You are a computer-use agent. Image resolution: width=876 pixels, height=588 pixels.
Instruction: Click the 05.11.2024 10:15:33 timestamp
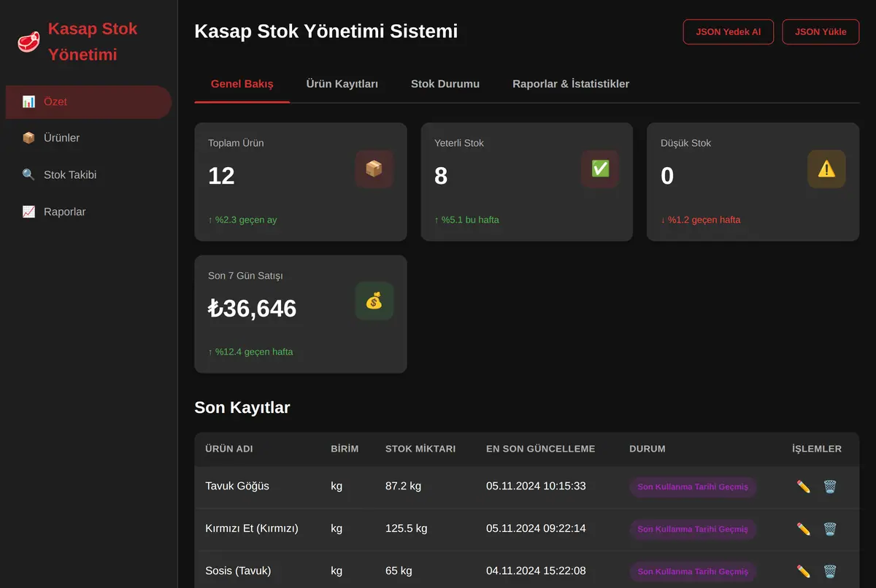tap(536, 487)
